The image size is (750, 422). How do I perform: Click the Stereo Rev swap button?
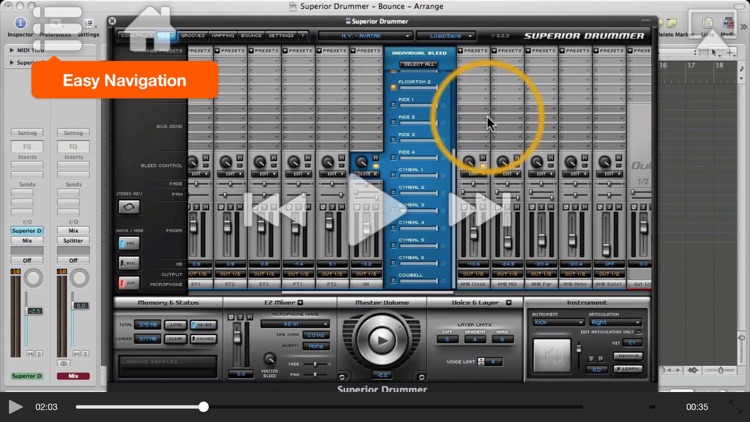pyautogui.click(x=129, y=207)
